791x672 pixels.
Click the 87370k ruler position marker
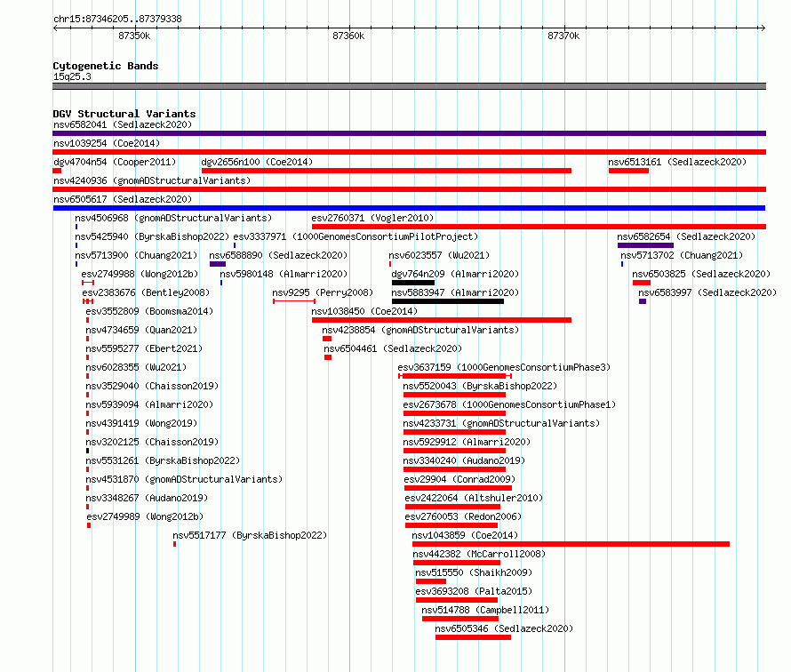tap(563, 36)
